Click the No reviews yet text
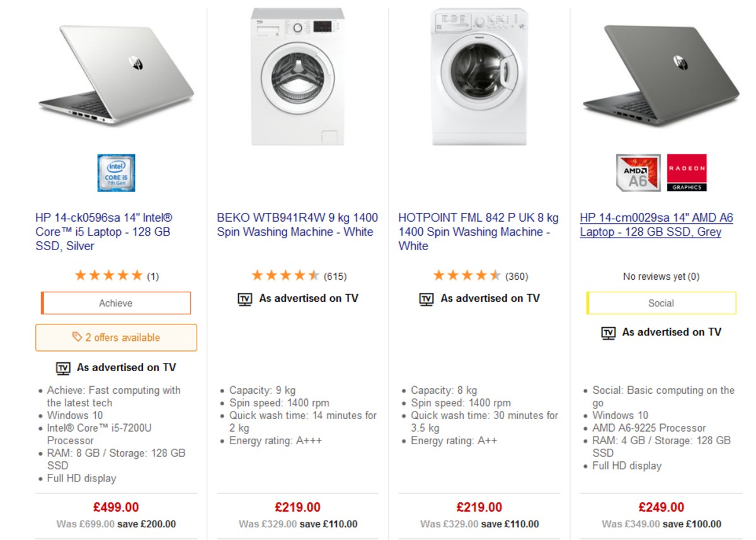Viewport: 756px width, 540px height. (661, 276)
